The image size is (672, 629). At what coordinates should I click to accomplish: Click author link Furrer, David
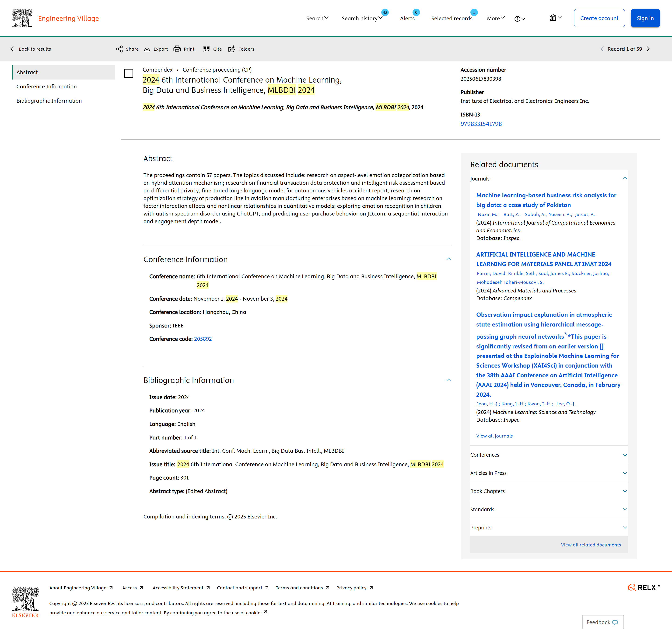click(x=491, y=273)
